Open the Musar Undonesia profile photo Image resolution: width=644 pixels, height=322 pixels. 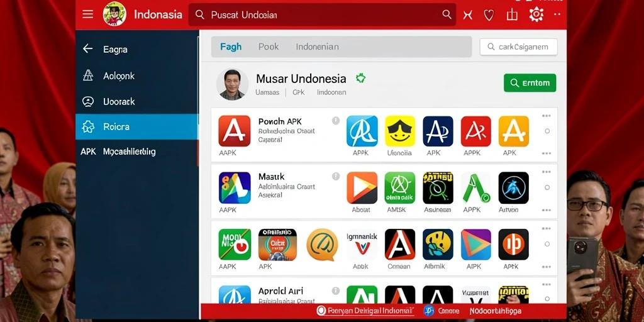click(x=232, y=84)
